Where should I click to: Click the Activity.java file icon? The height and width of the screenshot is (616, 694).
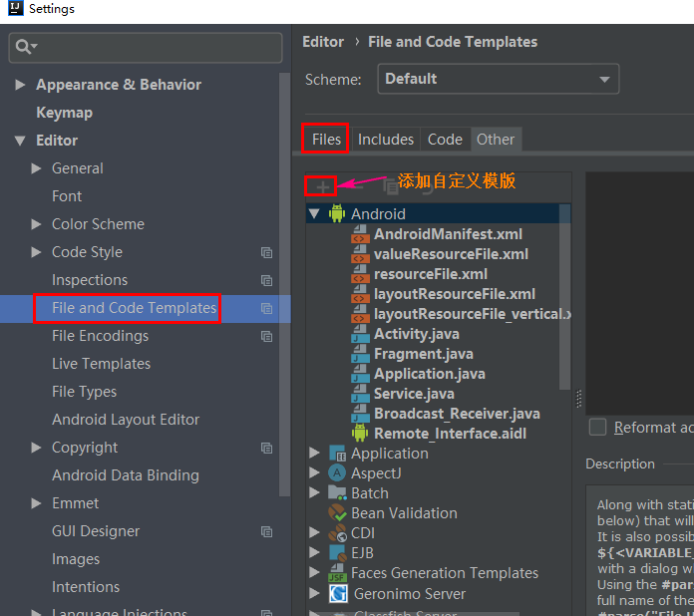pos(360,334)
